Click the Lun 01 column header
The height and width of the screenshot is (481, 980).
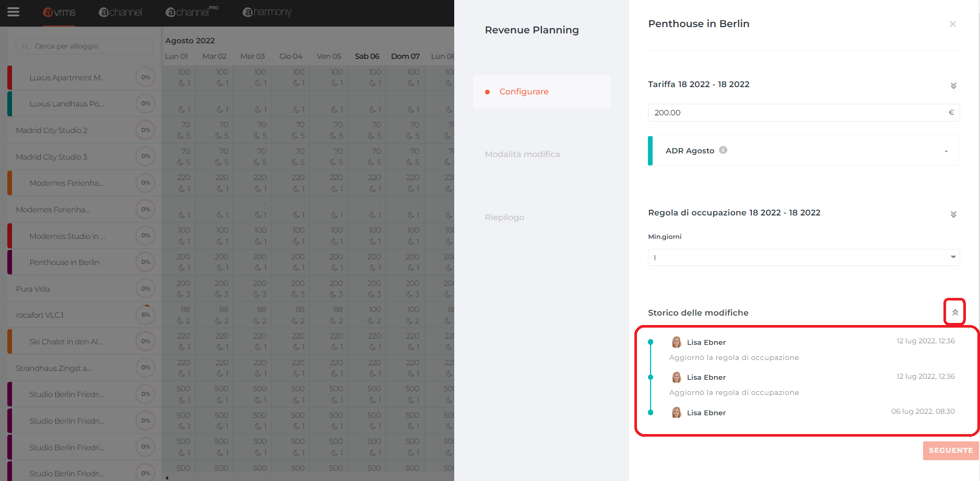176,56
